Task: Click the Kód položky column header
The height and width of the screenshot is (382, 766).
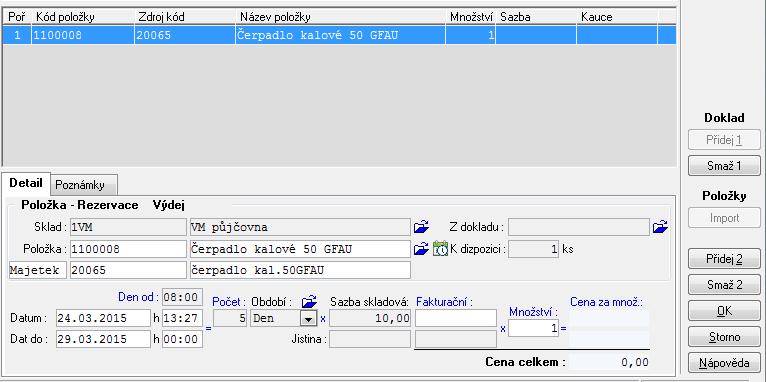Action: (x=83, y=17)
